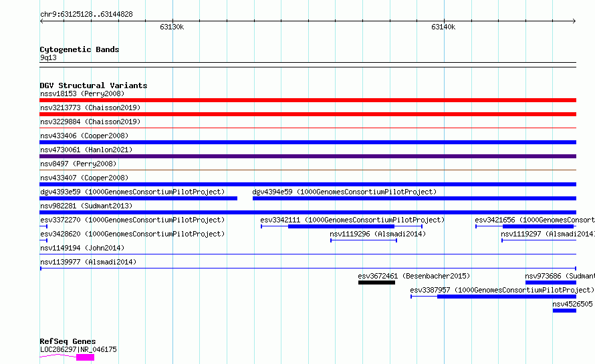Select the nsv3229884 (Chaisson2019) variant label

[x=90, y=122]
